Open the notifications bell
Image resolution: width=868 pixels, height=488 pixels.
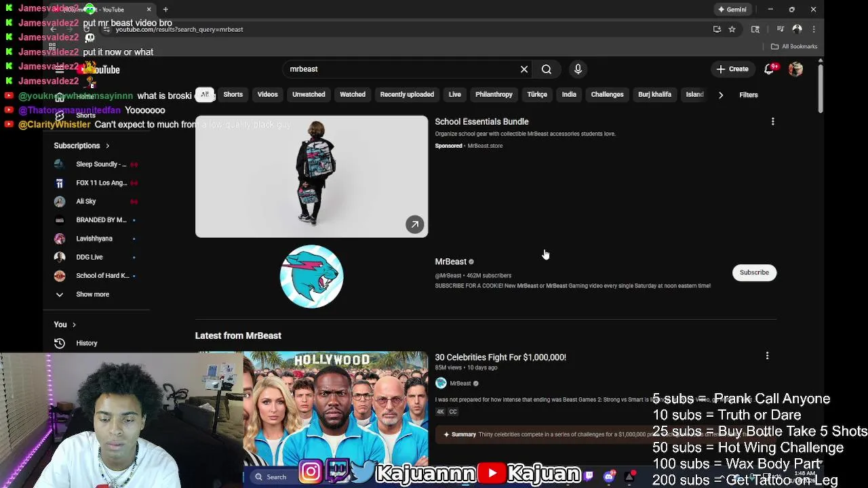coord(770,69)
